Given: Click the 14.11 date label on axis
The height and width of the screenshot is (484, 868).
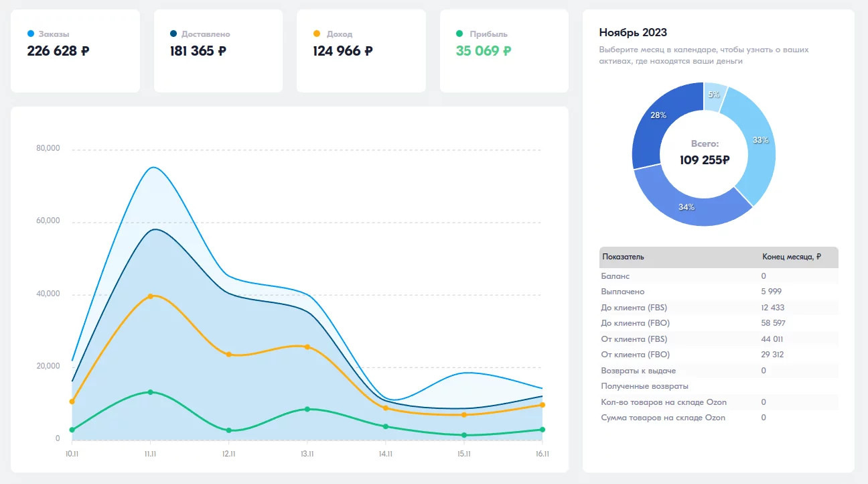Looking at the screenshot, I should click(x=385, y=454).
